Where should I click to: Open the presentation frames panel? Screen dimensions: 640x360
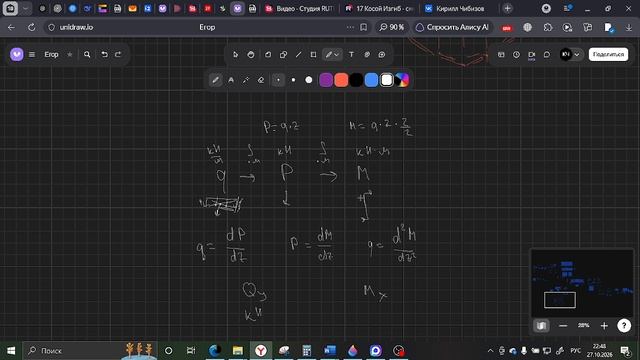[501, 55]
